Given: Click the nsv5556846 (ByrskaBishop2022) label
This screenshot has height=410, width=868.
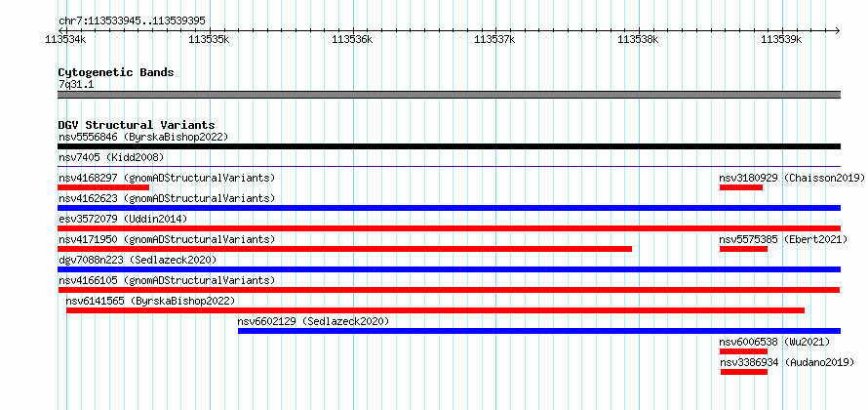Looking at the screenshot, I should click(x=143, y=137).
